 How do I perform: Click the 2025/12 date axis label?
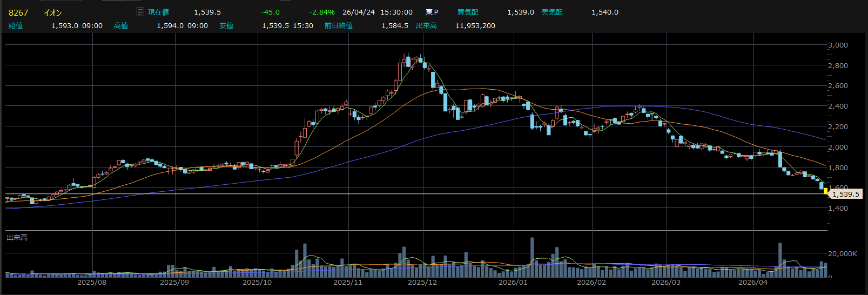(x=422, y=283)
